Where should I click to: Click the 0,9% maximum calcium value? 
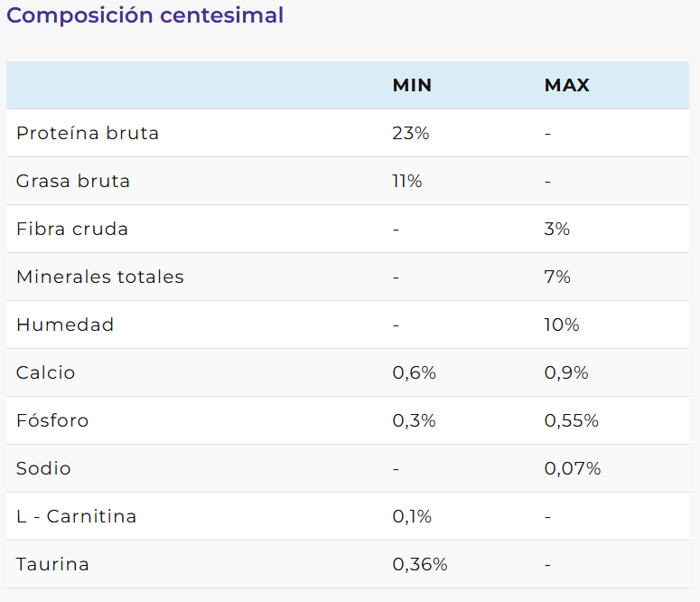(x=566, y=372)
